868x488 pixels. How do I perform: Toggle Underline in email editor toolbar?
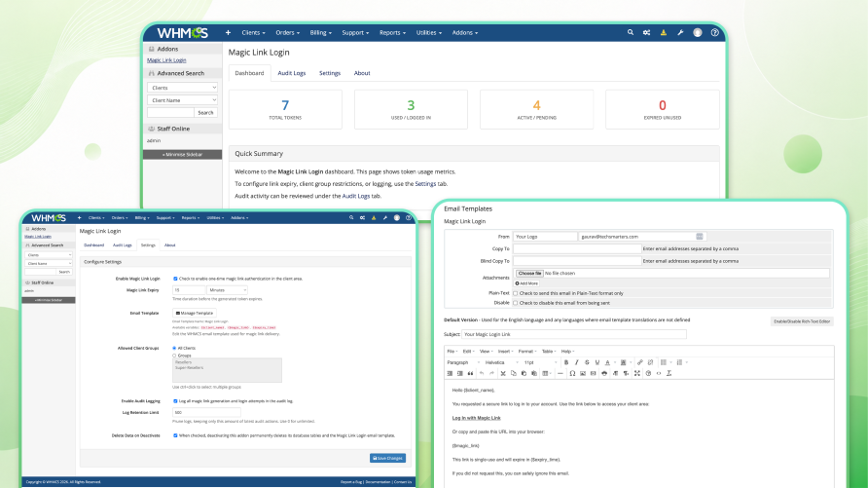pyautogui.click(x=597, y=362)
